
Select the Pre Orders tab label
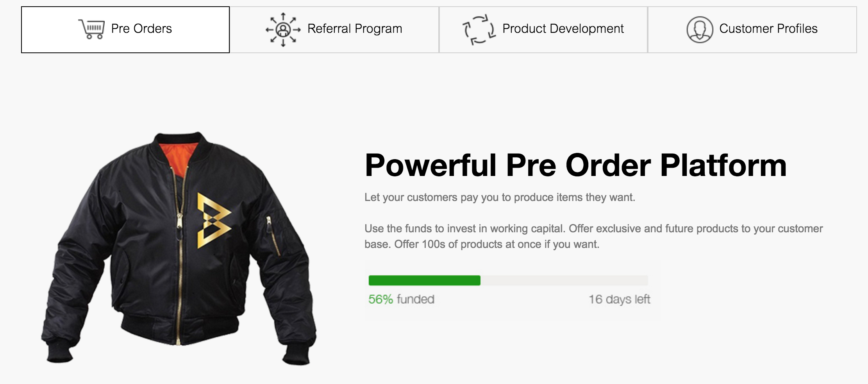click(141, 29)
